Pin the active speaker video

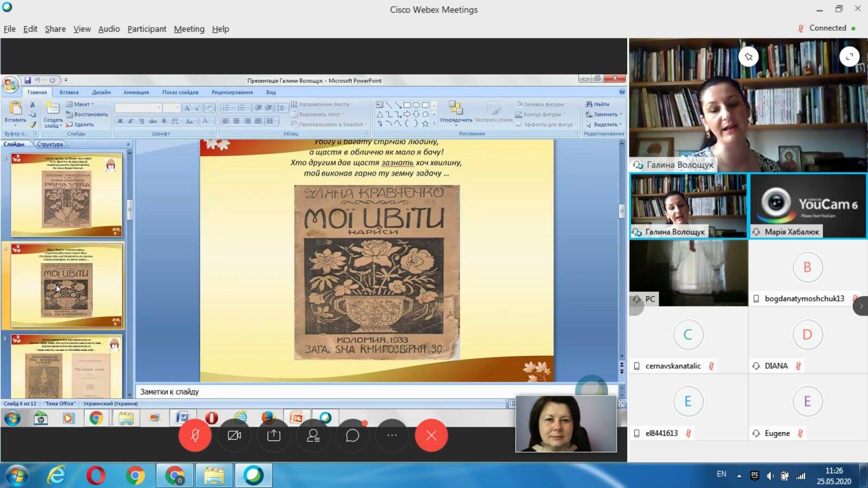(x=749, y=56)
